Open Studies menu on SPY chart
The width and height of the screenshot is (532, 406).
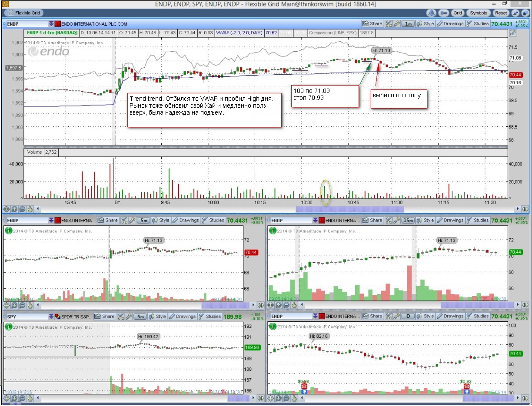click(210, 317)
